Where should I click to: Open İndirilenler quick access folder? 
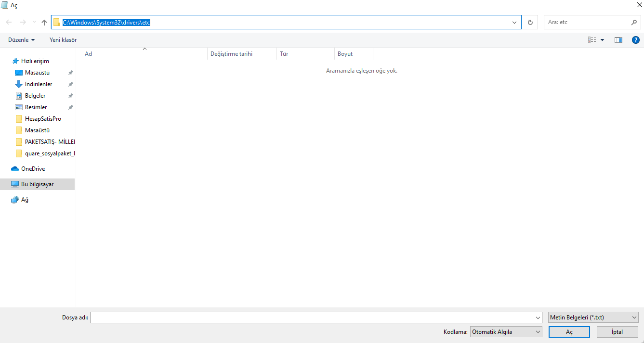pos(38,84)
